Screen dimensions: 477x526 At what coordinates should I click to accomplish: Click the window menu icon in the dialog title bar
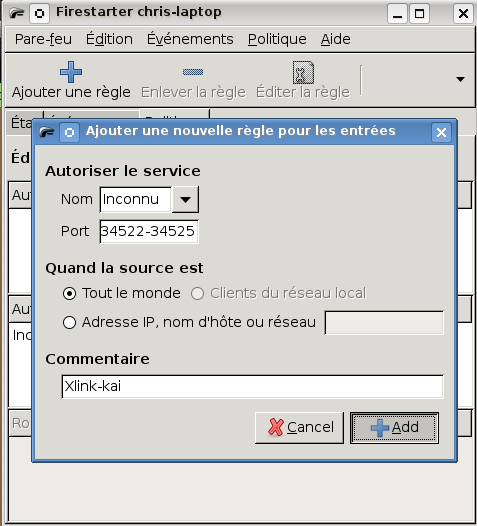pos(69,133)
